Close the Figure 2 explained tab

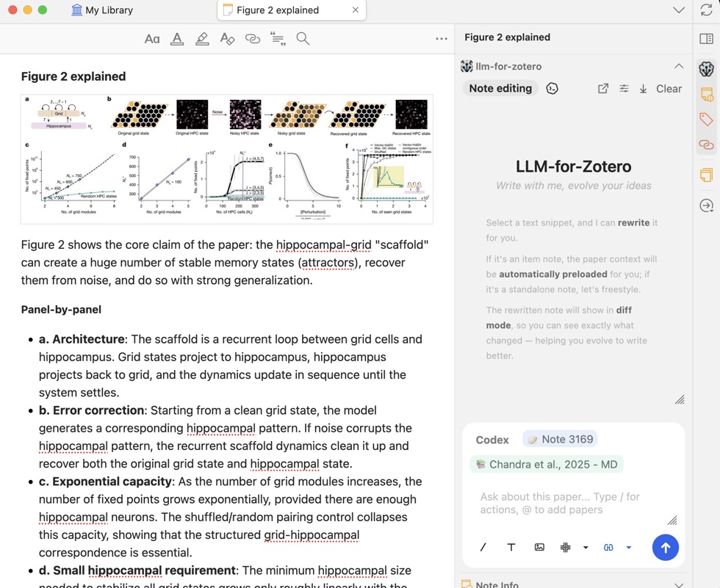[x=356, y=10]
